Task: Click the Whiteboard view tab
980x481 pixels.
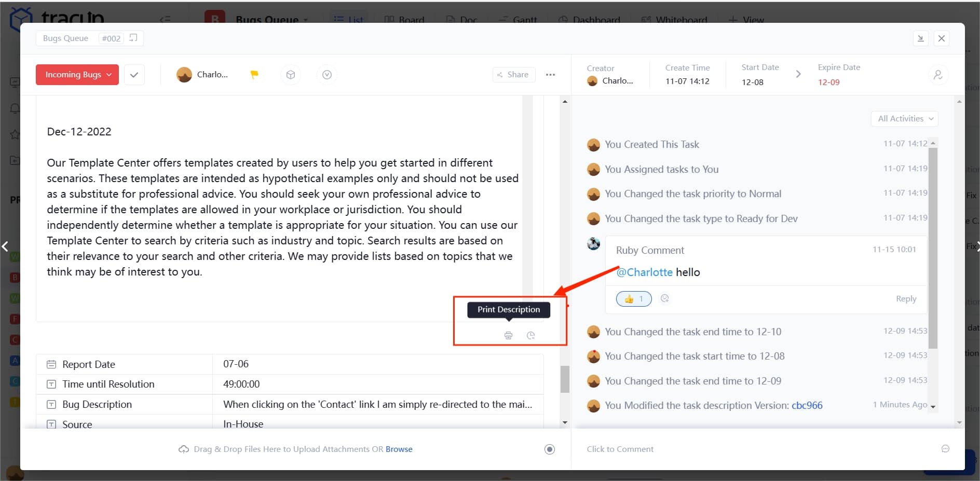Action: point(674,20)
